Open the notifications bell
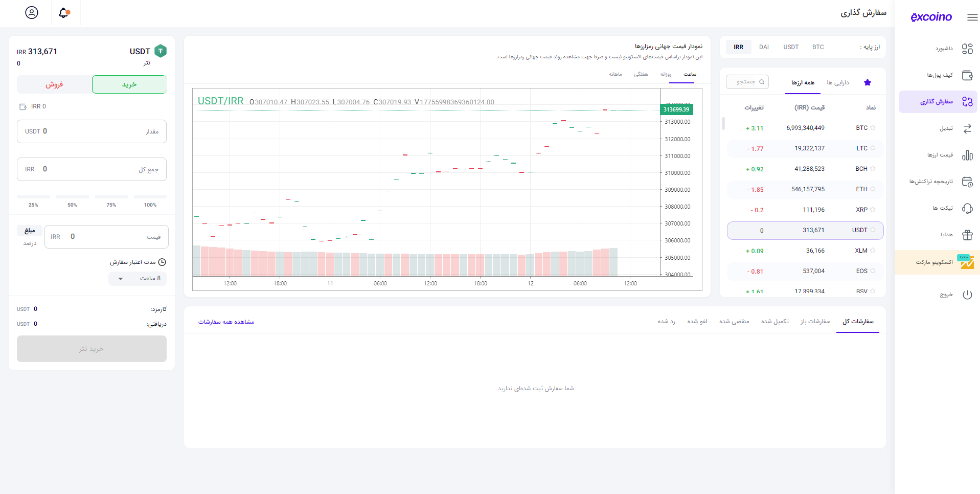Viewport: 980px width, 494px height. (x=64, y=13)
